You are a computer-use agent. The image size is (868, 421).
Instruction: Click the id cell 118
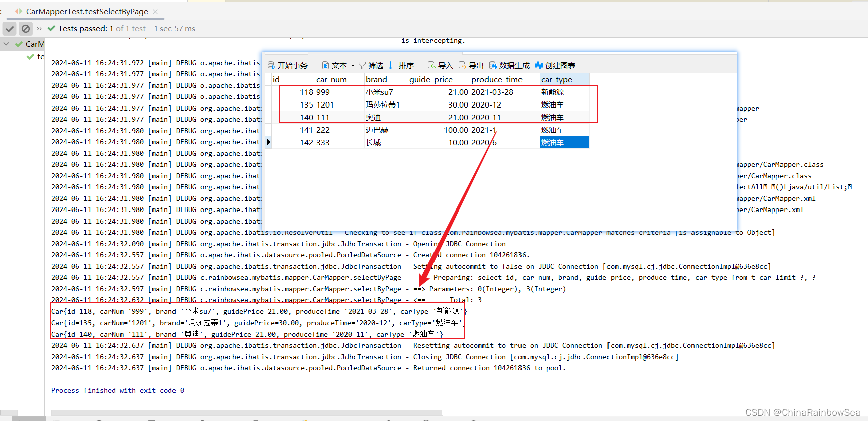(293, 92)
